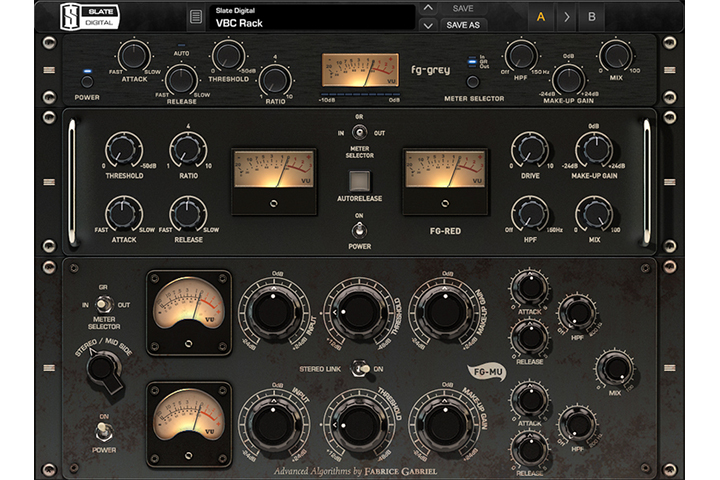Image resolution: width=720 pixels, height=480 pixels.
Task: Toggle the FG-Grey POWER button
Action: point(87,82)
